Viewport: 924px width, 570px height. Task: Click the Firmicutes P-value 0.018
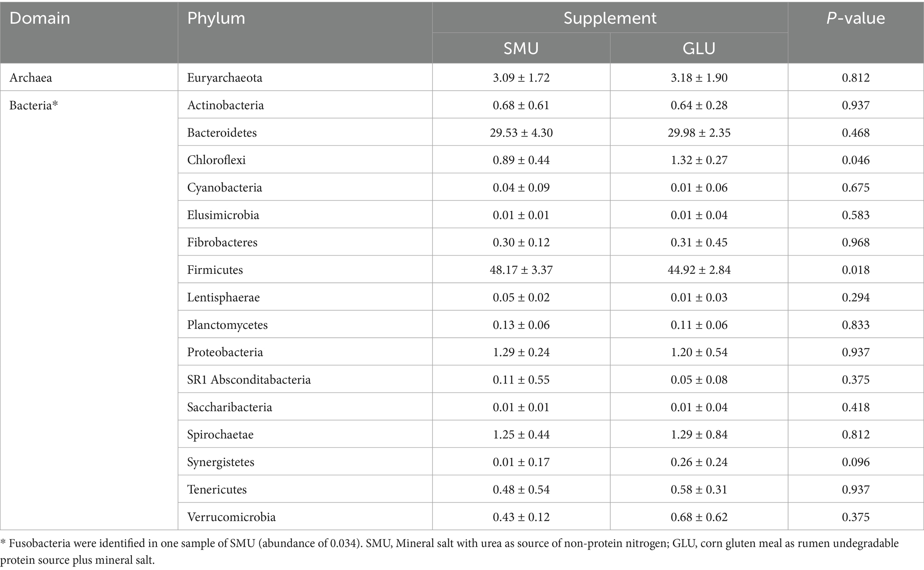856,270
